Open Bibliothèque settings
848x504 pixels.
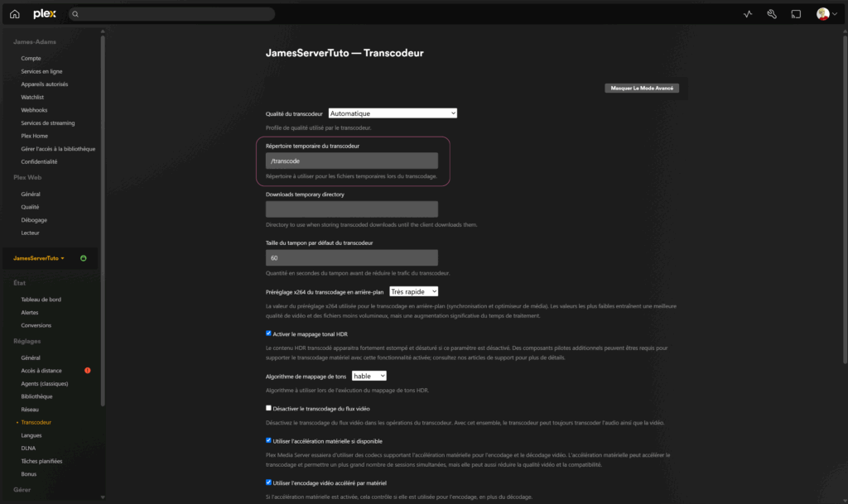[36, 396]
